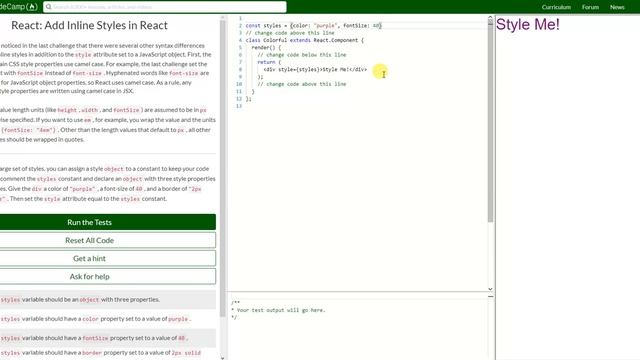Click the instructions panel scrollbar thumb
Screen dimensions: 640x360
[223, 168]
